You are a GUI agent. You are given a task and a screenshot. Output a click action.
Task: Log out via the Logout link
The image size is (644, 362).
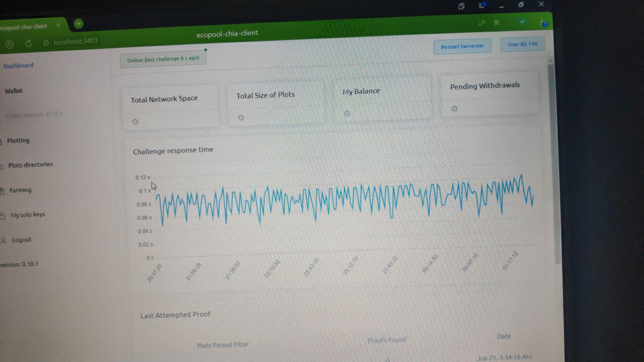pos(22,240)
